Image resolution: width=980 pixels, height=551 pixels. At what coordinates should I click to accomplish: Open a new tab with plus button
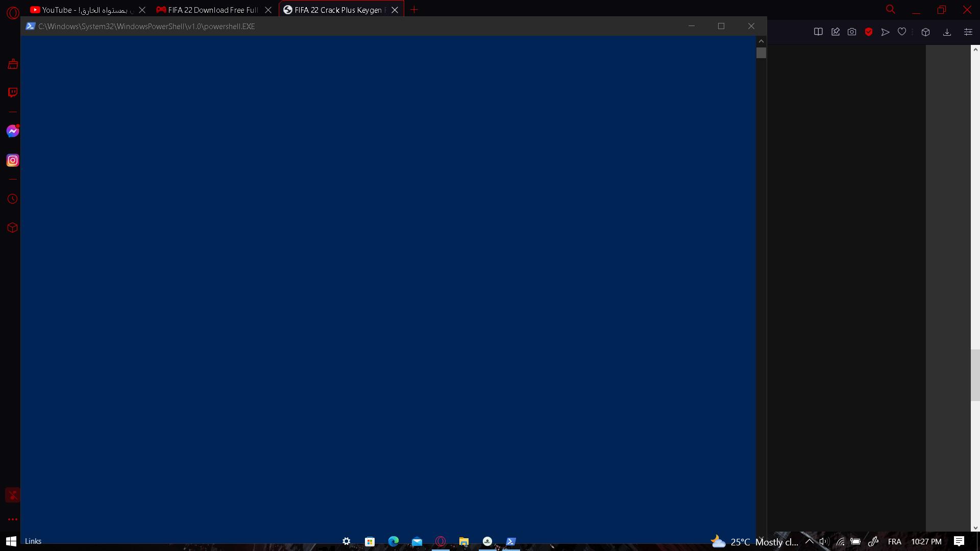click(414, 10)
